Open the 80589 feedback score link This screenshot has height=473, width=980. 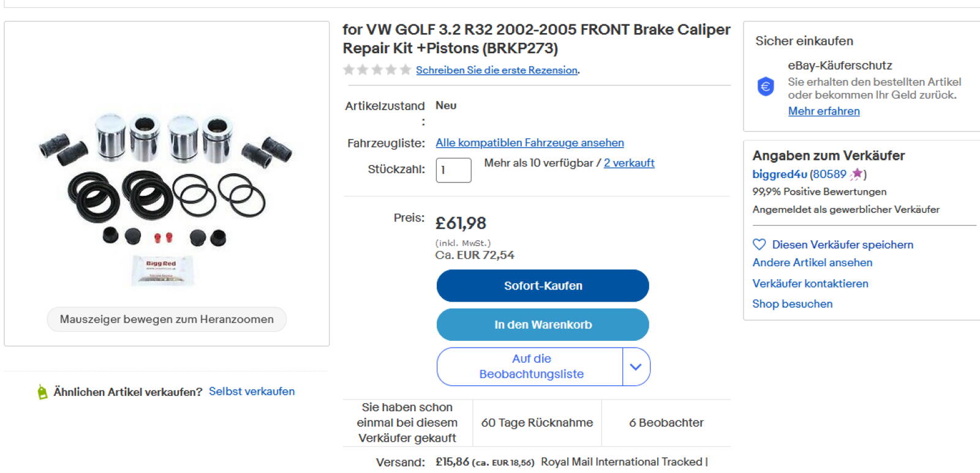click(x=829, y=174)
